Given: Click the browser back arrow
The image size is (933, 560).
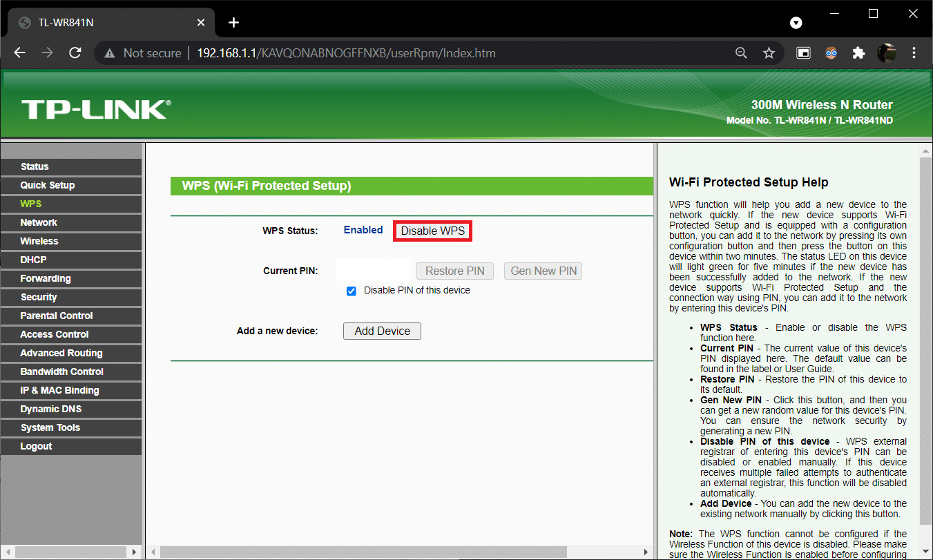Looking at the screenshot, I should click(19, 53).
